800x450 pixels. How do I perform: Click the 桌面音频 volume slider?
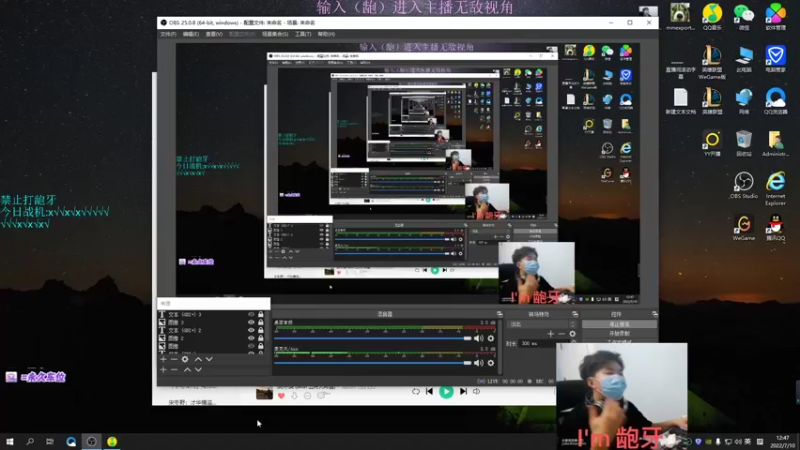(x=372, y=338)
